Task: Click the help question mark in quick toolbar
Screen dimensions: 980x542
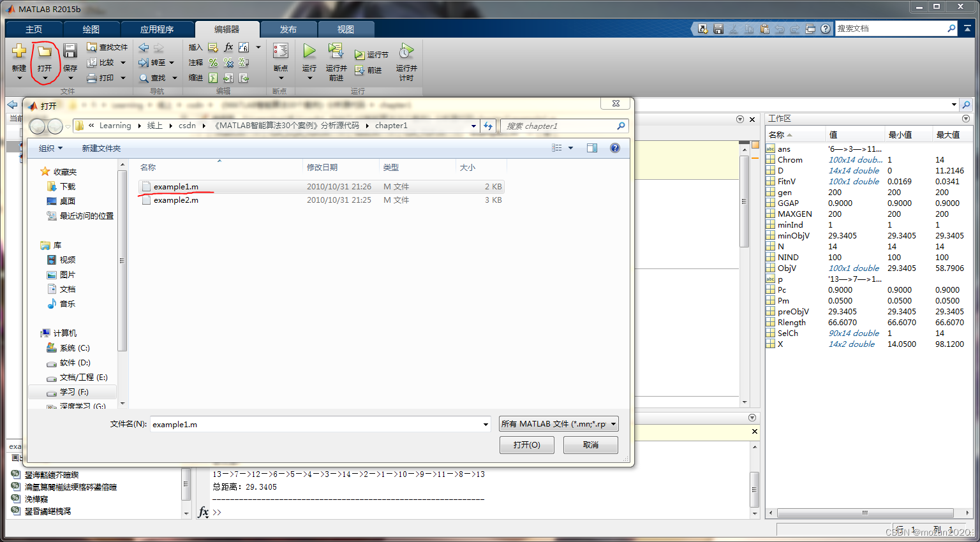Action: coord(826,29)
